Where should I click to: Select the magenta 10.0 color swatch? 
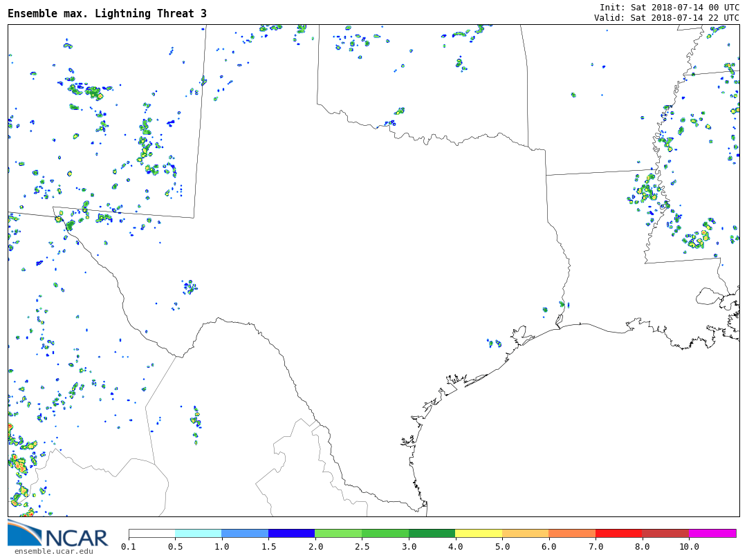[x=712, y=533]
